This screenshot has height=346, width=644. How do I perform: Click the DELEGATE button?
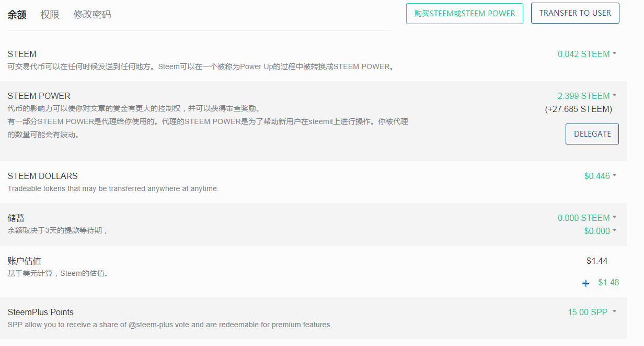click(x=592, y=134)
